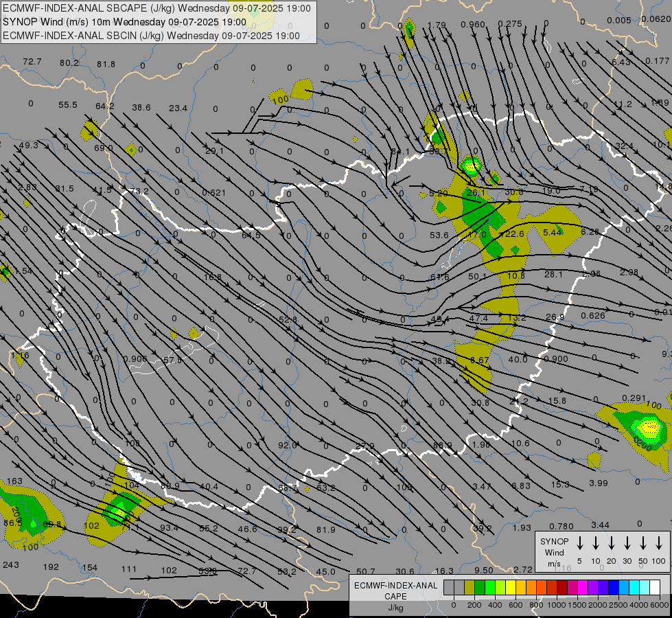The height and width of the screenshot is (618, 672).
Task: Click the '2500' value on the CAPE scale
Action: 618,605
